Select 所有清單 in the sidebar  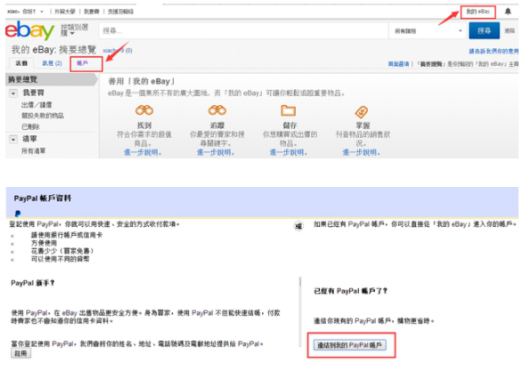point(33,151)
